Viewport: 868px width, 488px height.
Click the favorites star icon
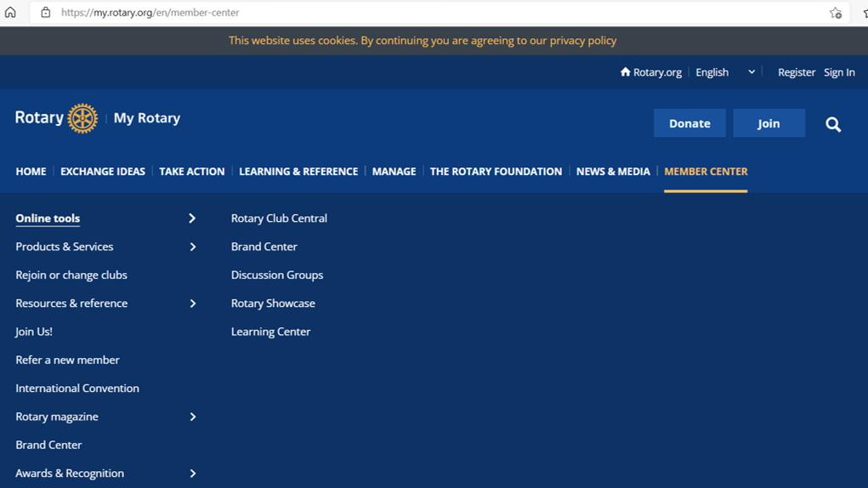pos(836,13)
